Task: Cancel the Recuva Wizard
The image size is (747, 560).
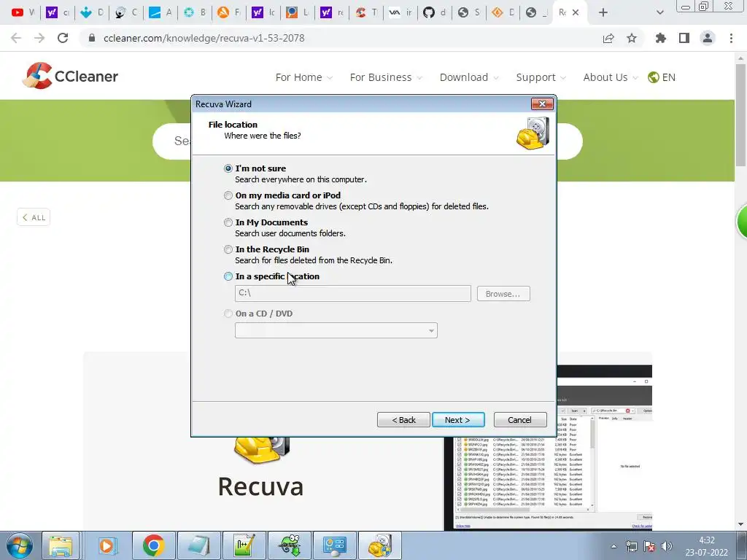Action: pyautogui.click(x=519, y=420)
